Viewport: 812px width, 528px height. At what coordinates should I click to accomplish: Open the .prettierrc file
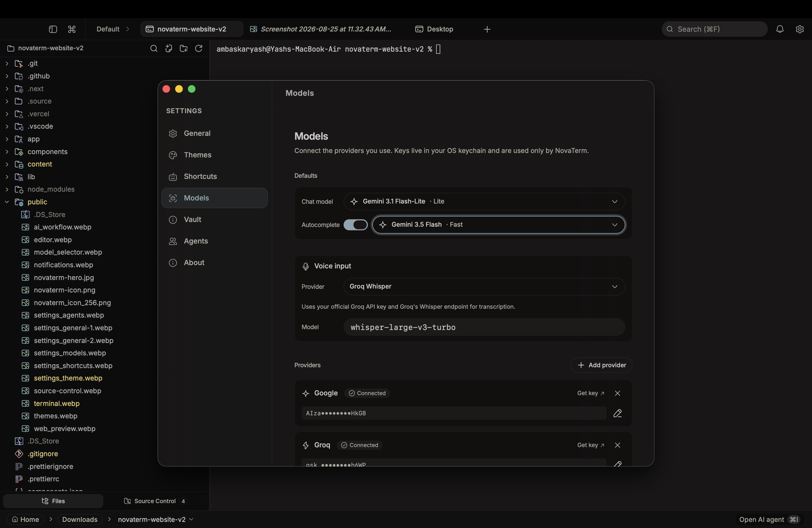[43, 479]
